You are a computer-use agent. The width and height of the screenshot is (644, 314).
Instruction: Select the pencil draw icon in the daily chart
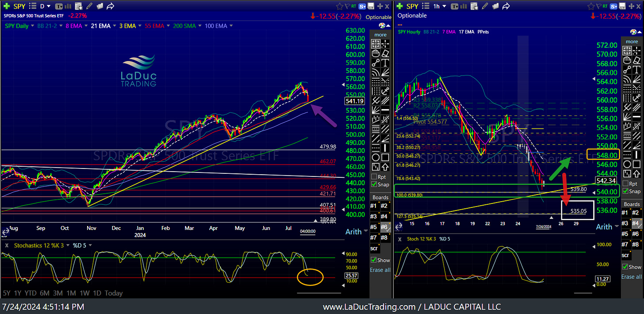(x=89, y=6)
